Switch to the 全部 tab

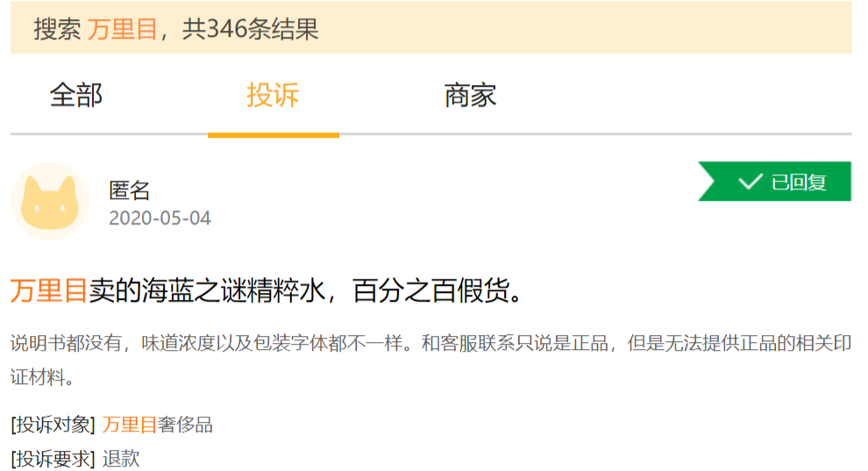[x=75, y=96]
